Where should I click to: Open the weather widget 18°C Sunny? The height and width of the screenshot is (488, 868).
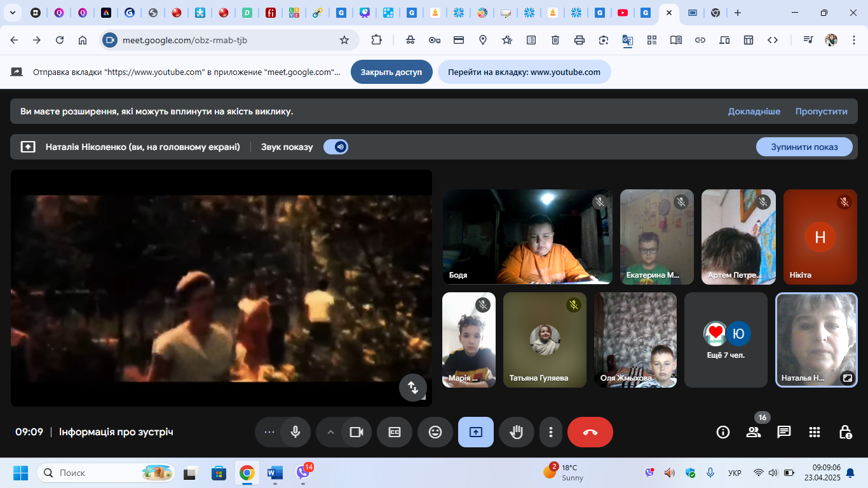click(563, 473)
